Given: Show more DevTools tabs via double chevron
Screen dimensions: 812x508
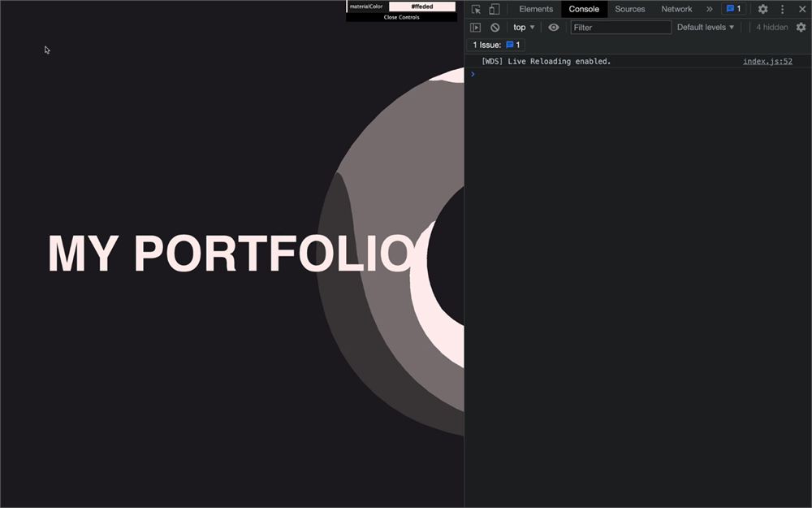Looking at the screenshot, I should point(710,9).
